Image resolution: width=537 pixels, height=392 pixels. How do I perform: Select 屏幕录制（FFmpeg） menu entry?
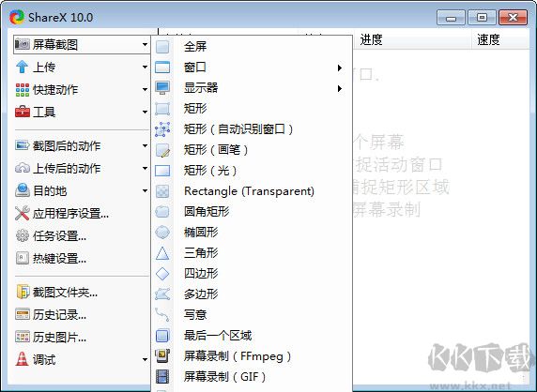tap(252, 356)
